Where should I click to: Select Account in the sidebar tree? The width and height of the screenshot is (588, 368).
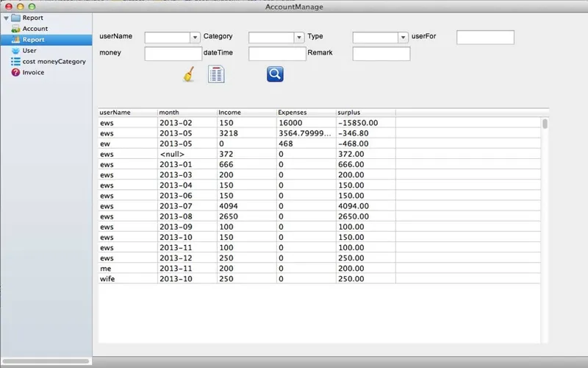click(35, 29)
